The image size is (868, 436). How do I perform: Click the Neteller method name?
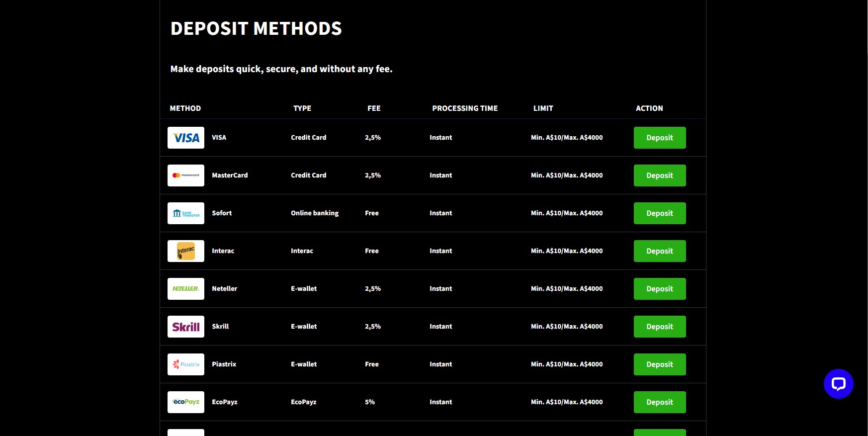tap(224, 289)
